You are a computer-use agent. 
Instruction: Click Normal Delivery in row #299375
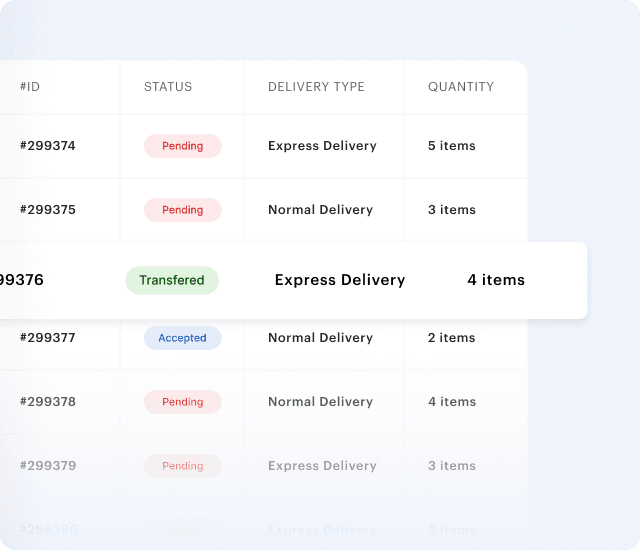pos(320,210)
